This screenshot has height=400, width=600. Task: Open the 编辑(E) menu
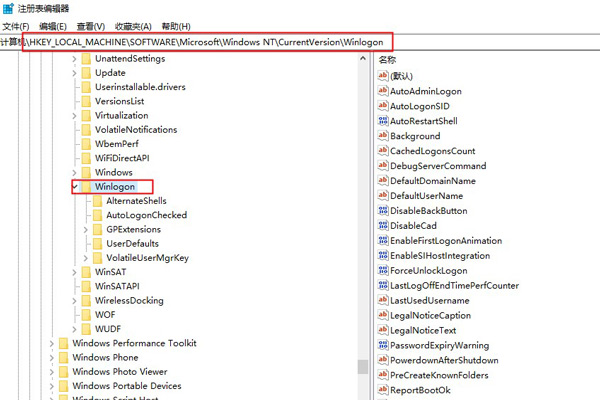[53, 26]
